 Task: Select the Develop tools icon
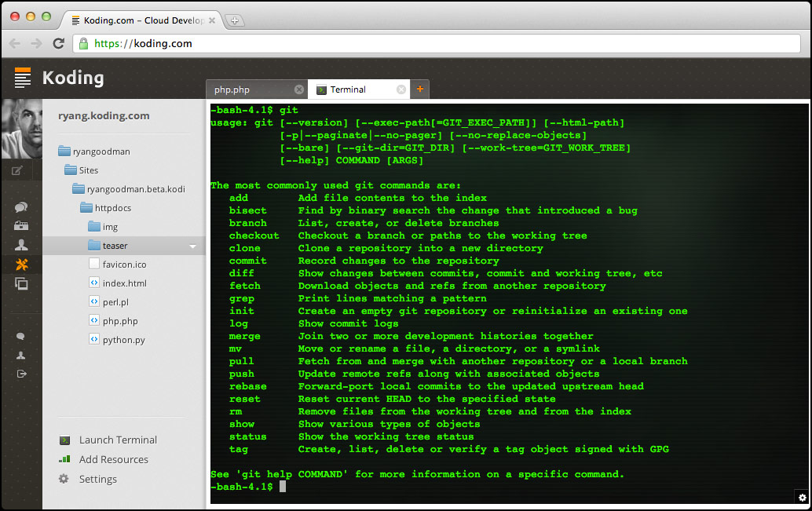pos(21,265)
